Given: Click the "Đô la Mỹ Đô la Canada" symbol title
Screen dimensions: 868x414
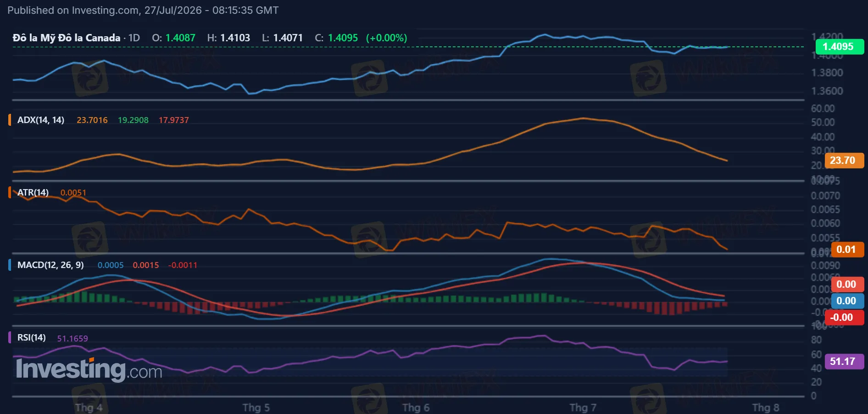Looking at the screenshot, I should point(67,38).
